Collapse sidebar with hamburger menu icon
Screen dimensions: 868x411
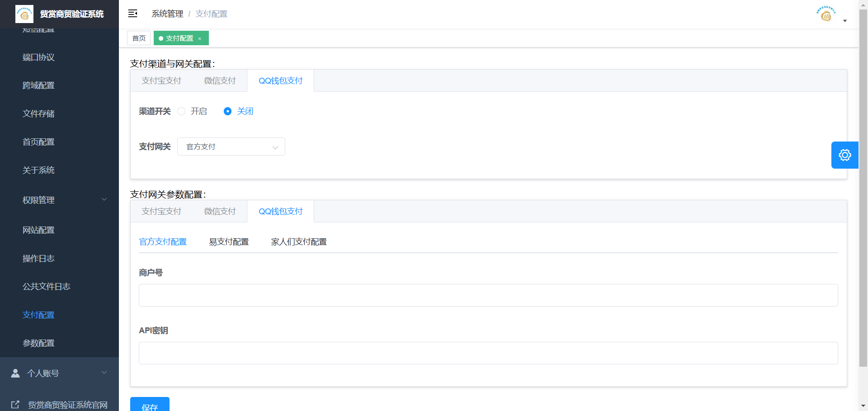pyautogui.click(x=132, y=14)
